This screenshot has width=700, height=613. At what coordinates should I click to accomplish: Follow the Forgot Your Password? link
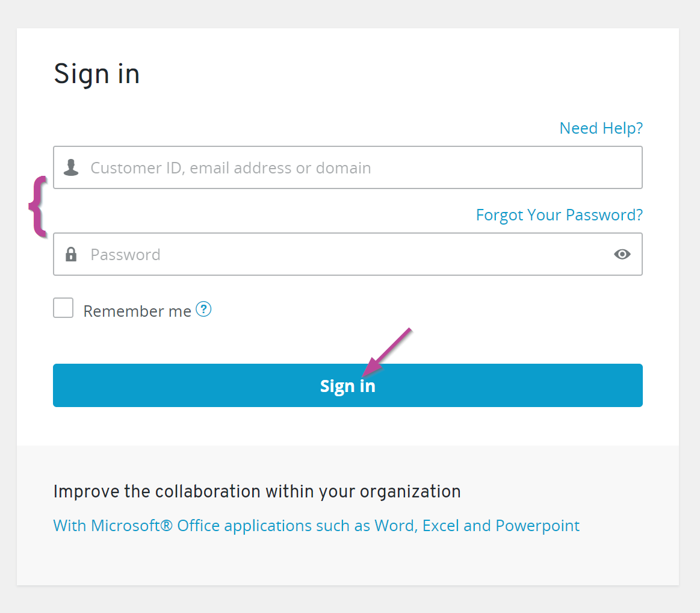point(559,215)
